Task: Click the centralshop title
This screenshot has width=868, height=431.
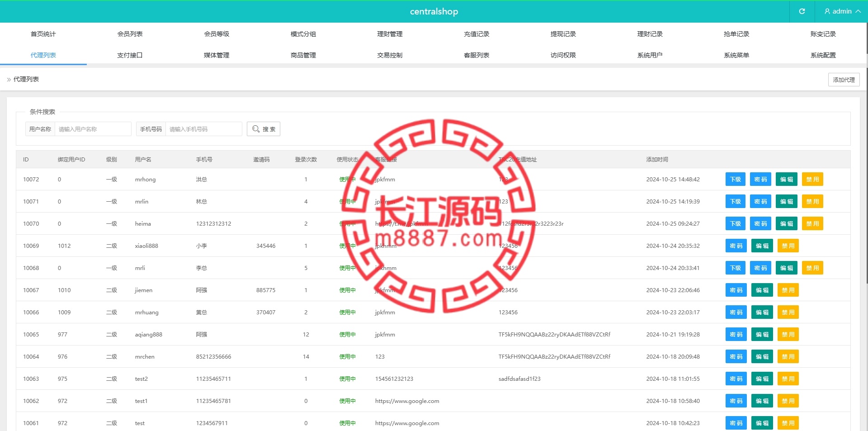Action: (434, 11)
